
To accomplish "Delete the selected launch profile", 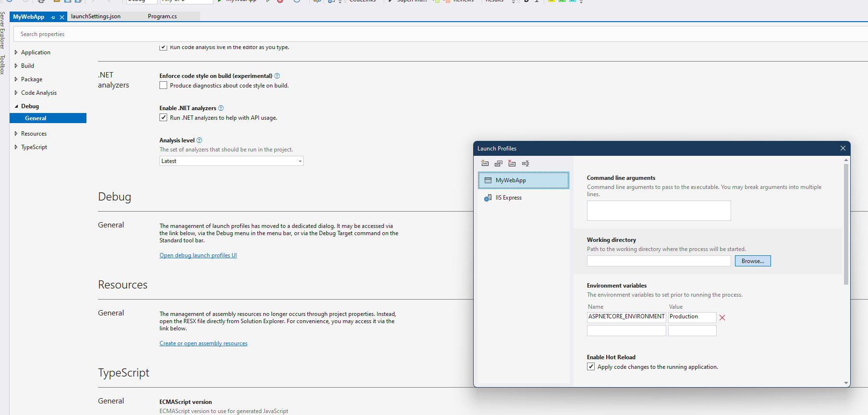I will (x=512, y=163).
